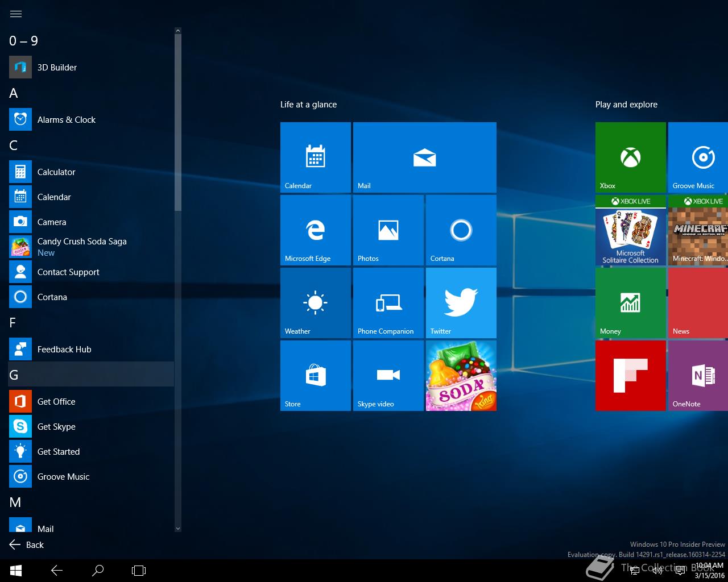Open the Candy Crush Soda tile

(x=461, y=376)
